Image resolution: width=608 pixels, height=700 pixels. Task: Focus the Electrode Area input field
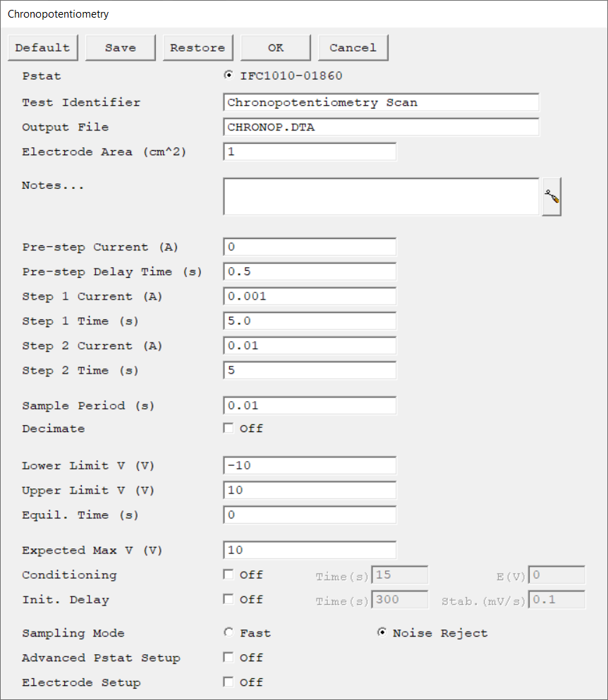coord(309,152)
